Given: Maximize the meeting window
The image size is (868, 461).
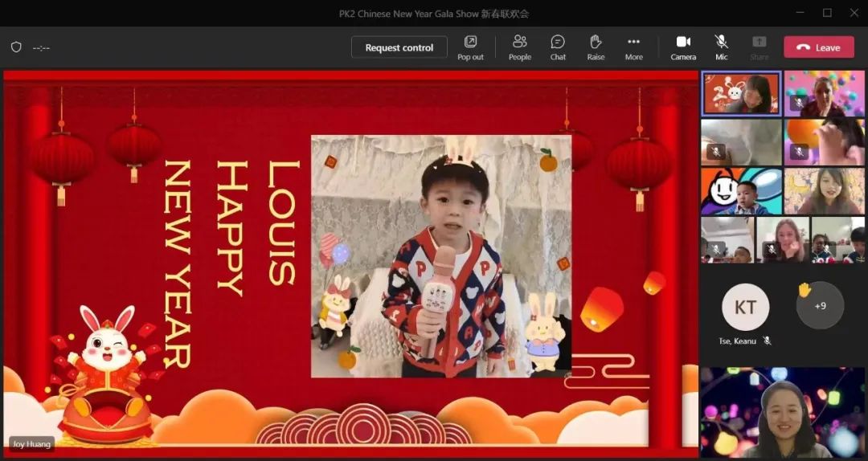Looking at the screenshot, I should pos(827,13).
